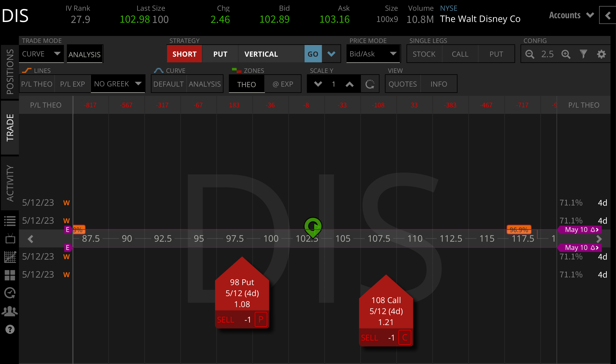Toggle the P/L EXP line

coord(72,84)
